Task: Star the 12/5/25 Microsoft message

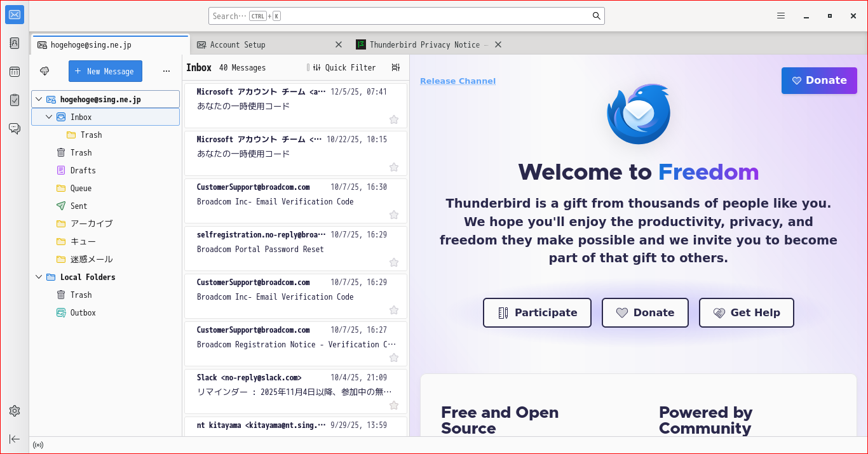Action: [394, 119]
